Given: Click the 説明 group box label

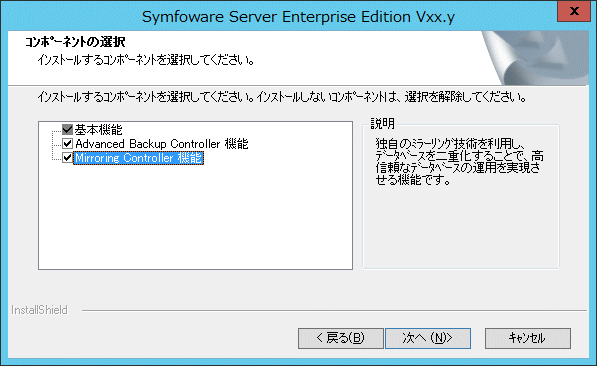Looking at the screenshot, I should (383, 123).
